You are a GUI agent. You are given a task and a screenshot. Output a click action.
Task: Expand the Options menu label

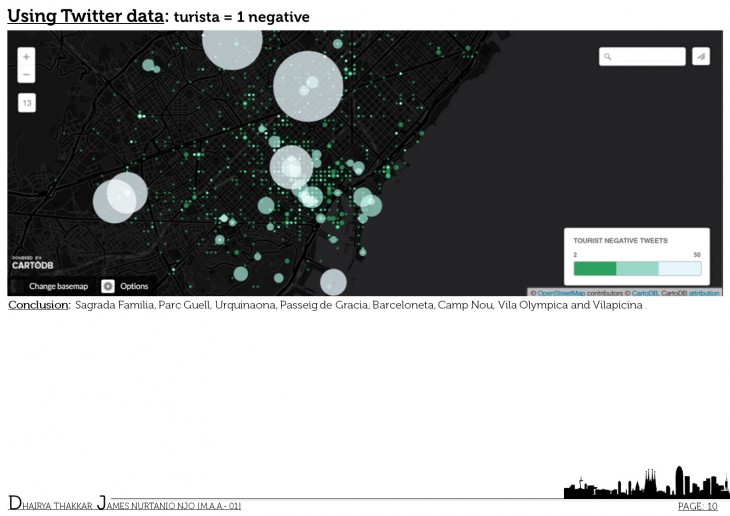[134, 286]
